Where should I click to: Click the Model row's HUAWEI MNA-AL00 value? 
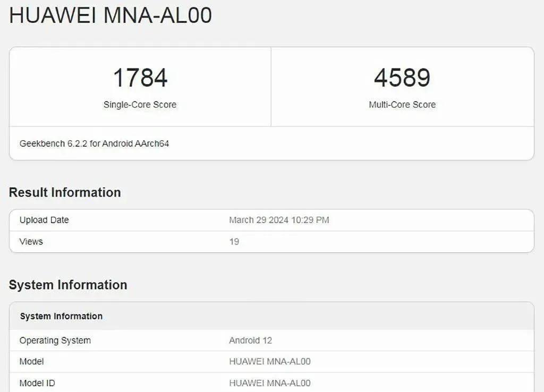pyautogui.click(x=269, y=362)
